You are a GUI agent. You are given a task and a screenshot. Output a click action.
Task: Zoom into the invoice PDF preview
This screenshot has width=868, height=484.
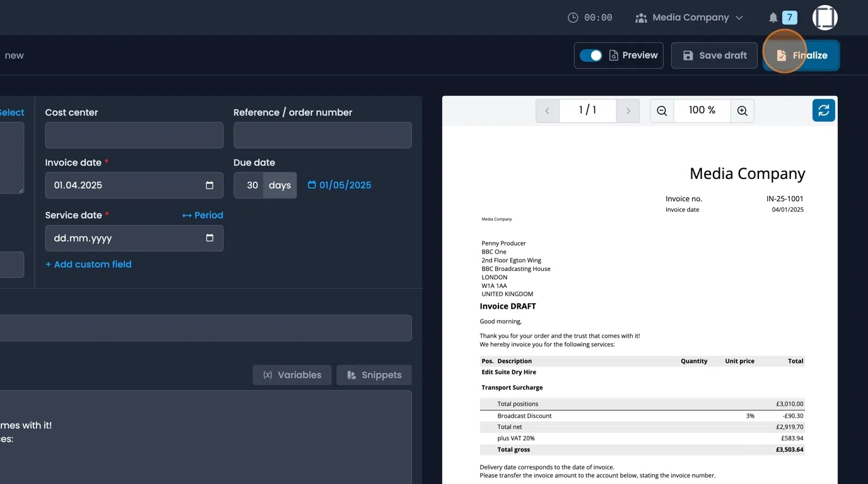click(742, 110)
